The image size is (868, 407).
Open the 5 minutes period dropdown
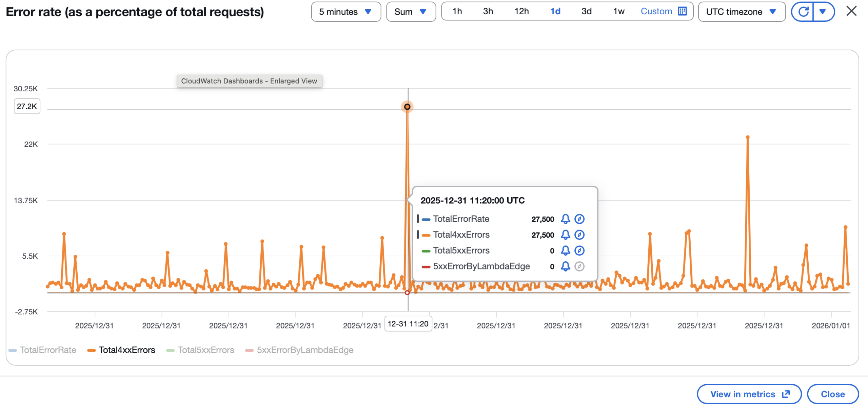click(x=346, y=12)
